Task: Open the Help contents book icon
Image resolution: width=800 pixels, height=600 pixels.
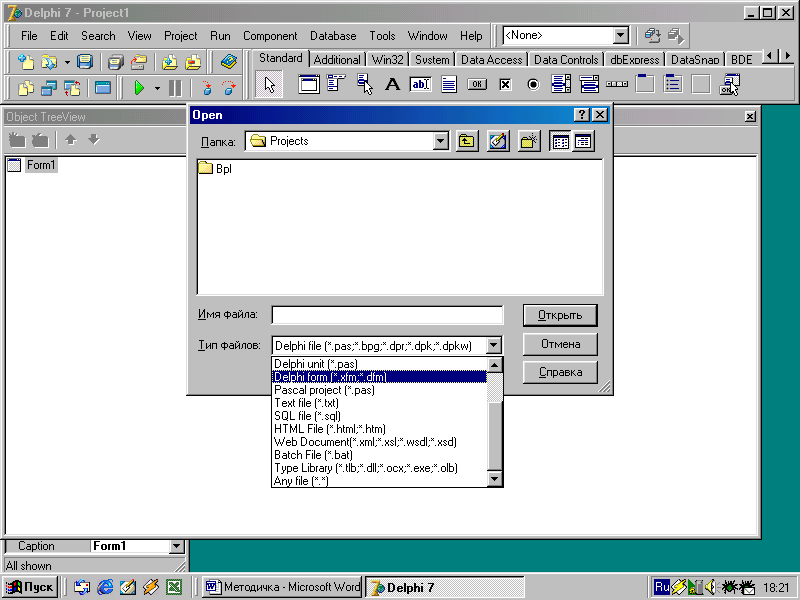Action: (229, 62)
